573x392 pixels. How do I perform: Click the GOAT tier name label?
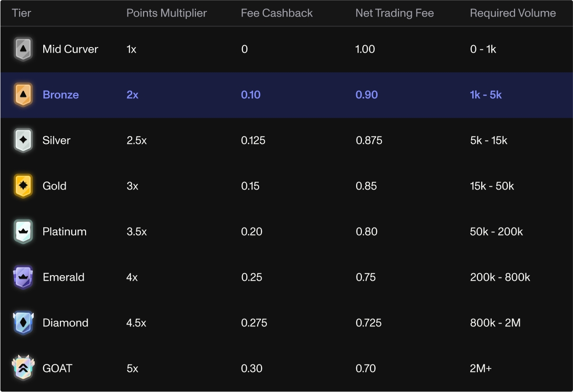(58, 369)
